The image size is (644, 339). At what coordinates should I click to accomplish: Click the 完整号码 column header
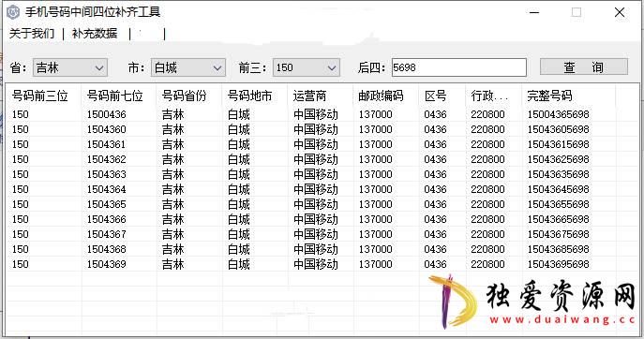(549, 96)
